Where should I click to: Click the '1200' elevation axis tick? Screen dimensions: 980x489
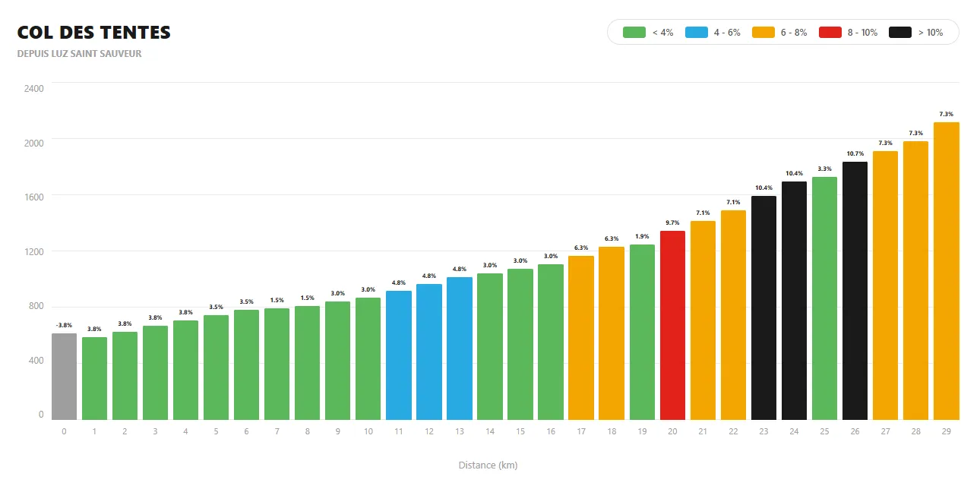tap(34, 251)
